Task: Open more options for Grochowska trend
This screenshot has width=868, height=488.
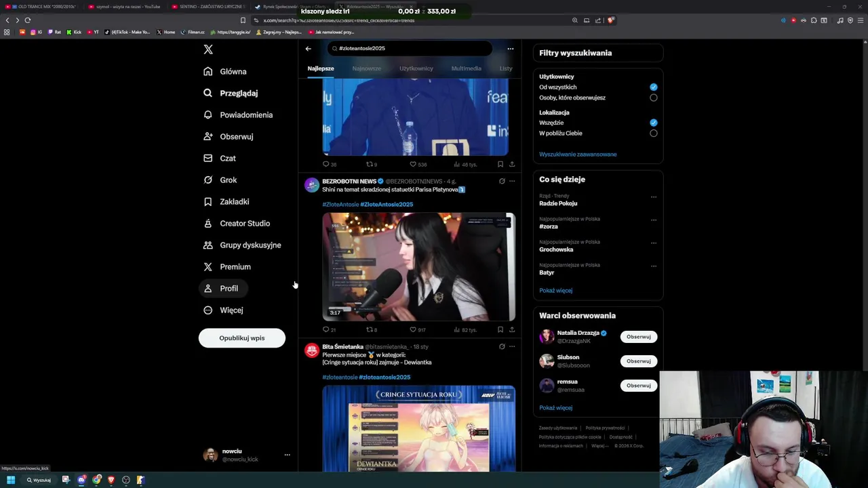Action: tap(654, 243)
